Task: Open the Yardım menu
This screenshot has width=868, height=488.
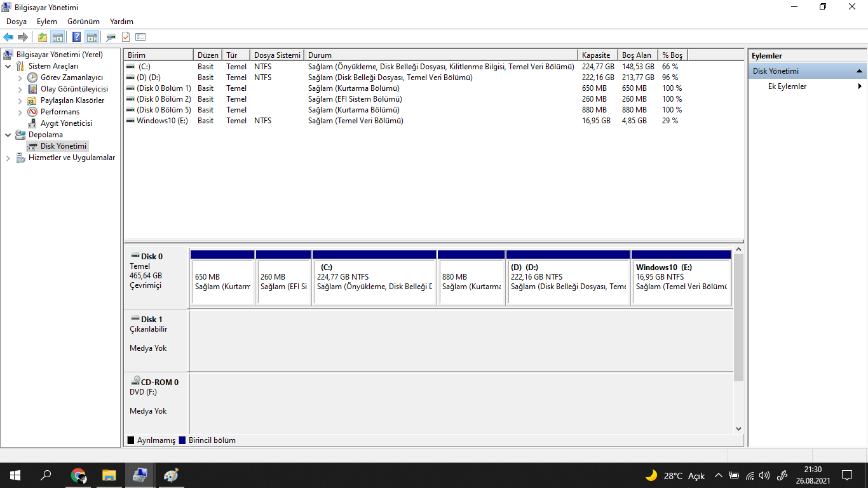Action: click(121, 22)
